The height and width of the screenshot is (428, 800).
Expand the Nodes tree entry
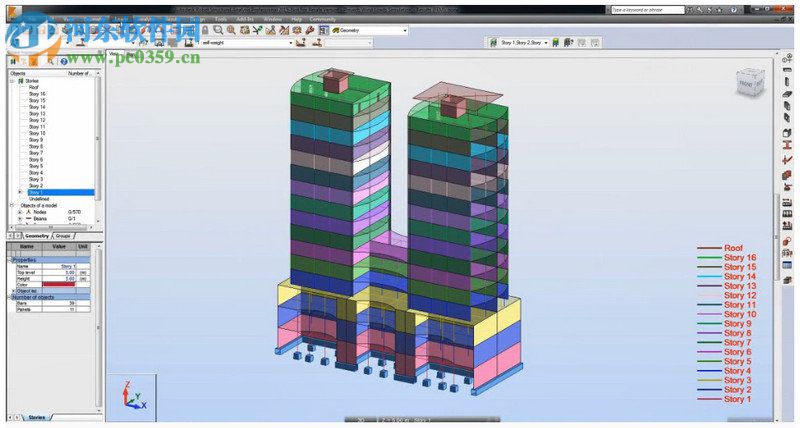pos(20,212)
